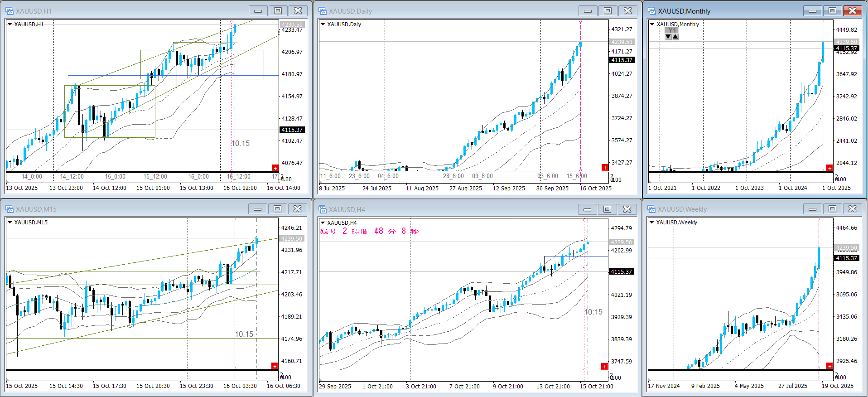The image size is (868, 397).
Task: Click the chart icon in XAUUSD,H1 title bar
Action: (x=9, y=11)
